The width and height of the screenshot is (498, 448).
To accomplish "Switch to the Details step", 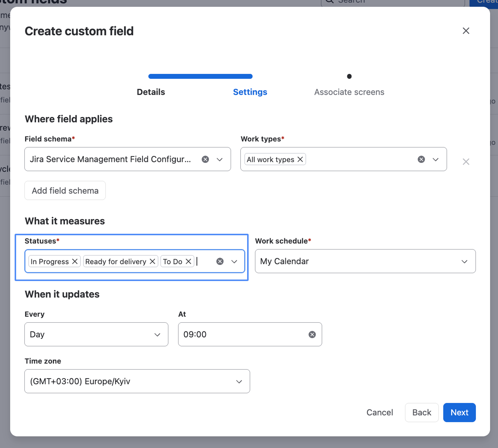I will point(151,92).
